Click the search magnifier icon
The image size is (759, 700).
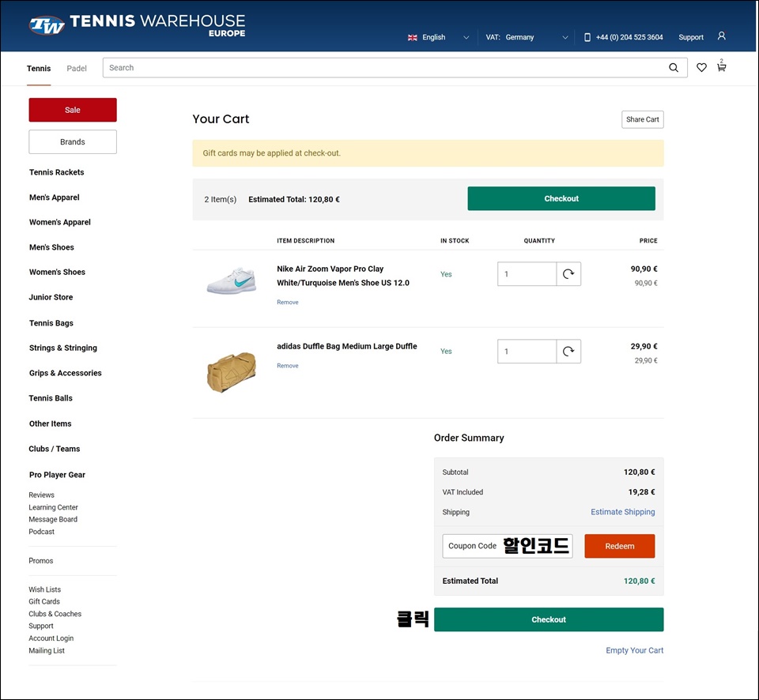pos(674,68)
